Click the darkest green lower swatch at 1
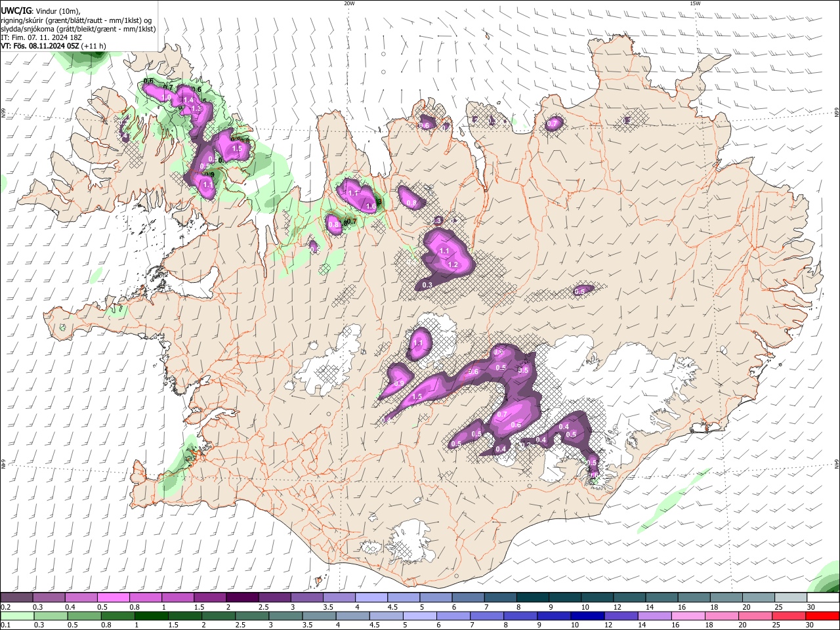 [151, 616]
